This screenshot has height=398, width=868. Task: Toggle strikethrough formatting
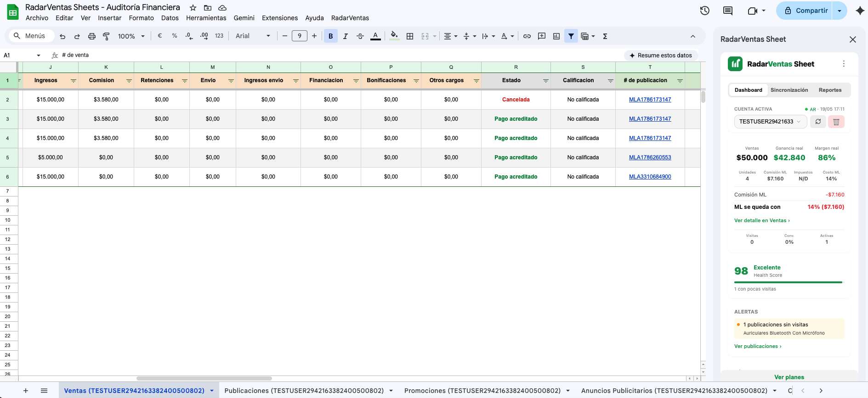pyautogui.click(x=360, y=36)
